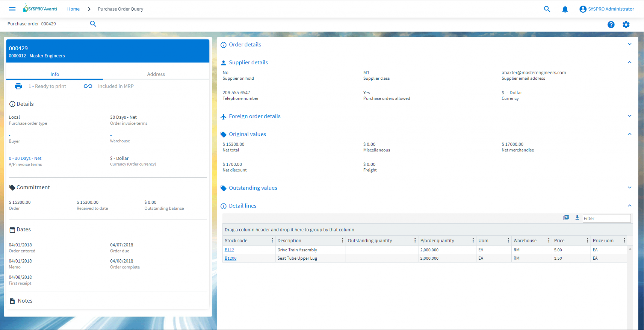Open the settings gear icon
The height and width of the screenshot is (330, 644).
(x=626, y=24)
